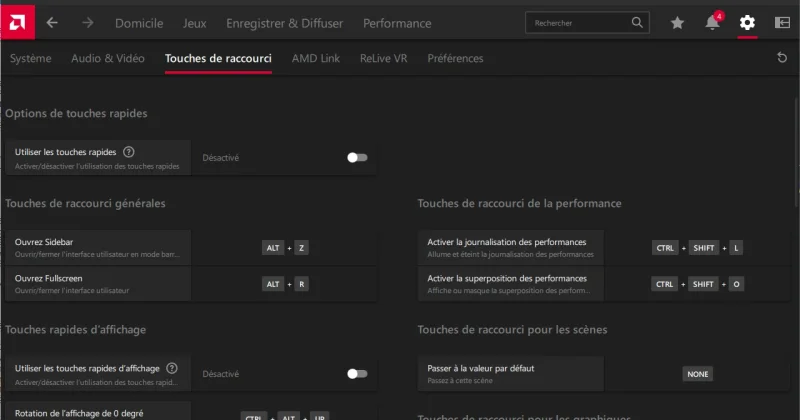The image size is (800, 420).
Task: Show help for Utiliser les touches rapides
Action: point(129,152)
